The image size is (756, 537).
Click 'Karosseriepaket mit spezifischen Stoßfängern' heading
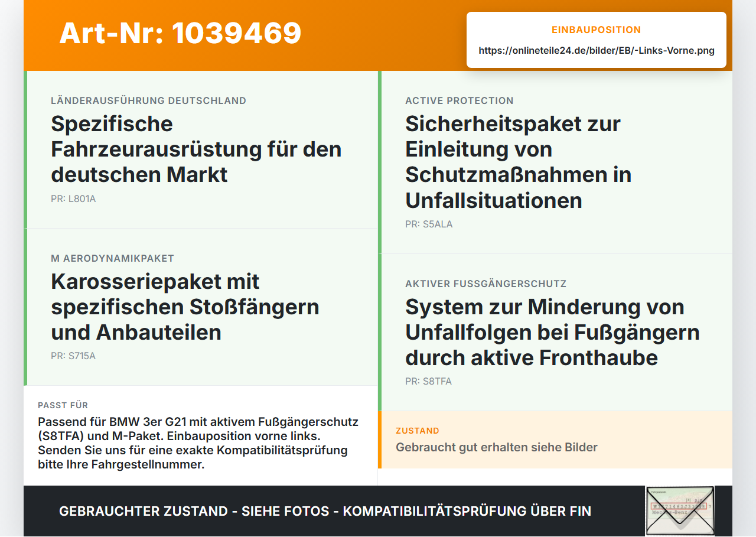click(x=185, y=307)
